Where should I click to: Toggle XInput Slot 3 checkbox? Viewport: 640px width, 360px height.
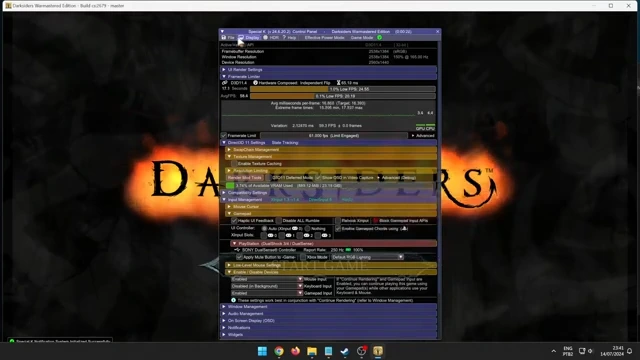pyautogui.click(x=318, y=236)
